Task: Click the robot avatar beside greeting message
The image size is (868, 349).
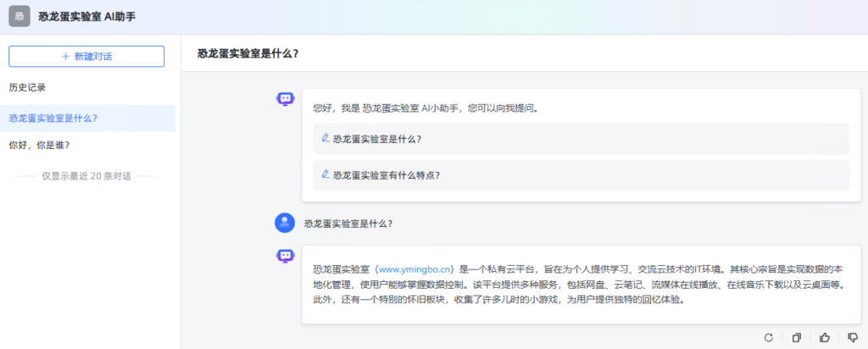Action: tap(285, 100)
